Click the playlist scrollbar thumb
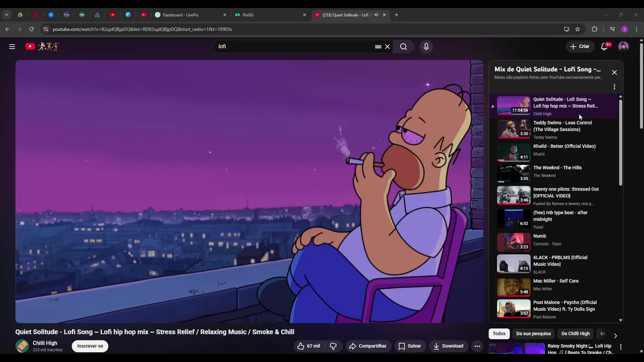The width and height of the screenshot is (644, 362). coord(620,143)
